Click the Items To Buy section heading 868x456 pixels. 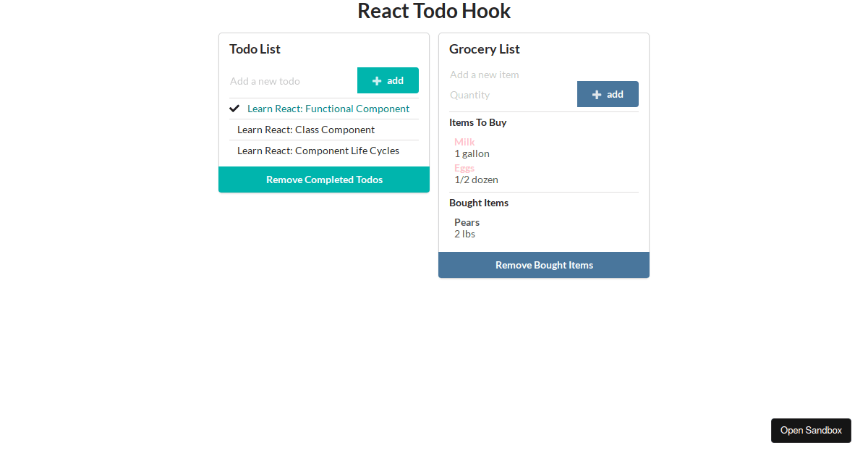pos(478,122)
